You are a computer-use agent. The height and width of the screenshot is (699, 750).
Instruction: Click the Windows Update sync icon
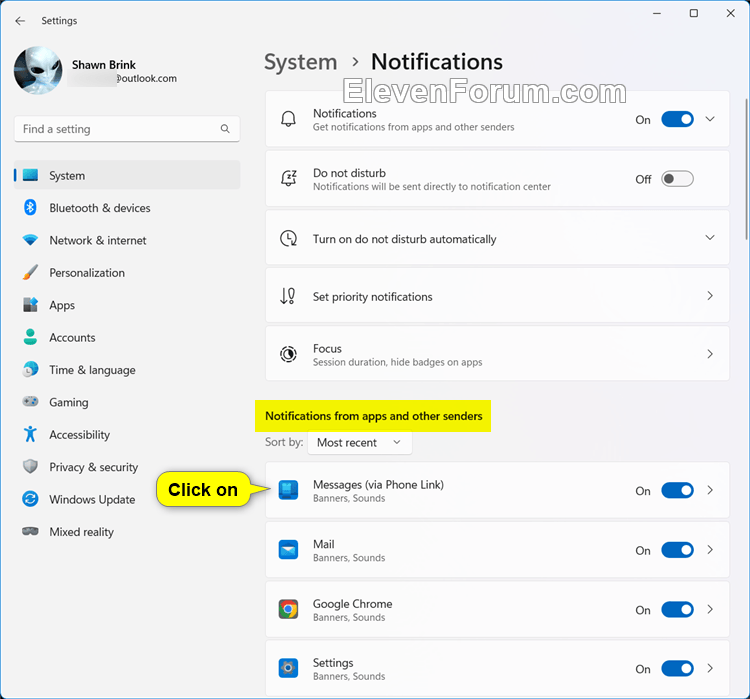click(30, 499)
